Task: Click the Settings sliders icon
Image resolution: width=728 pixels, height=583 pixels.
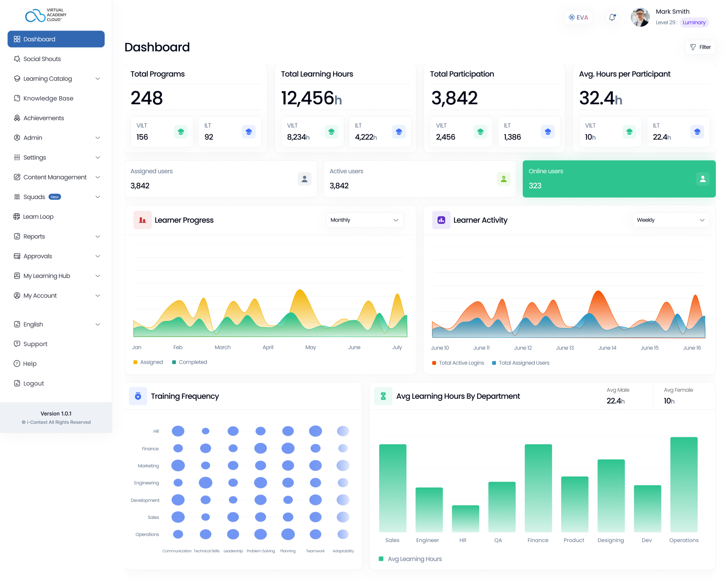Action: pos(17,157)
